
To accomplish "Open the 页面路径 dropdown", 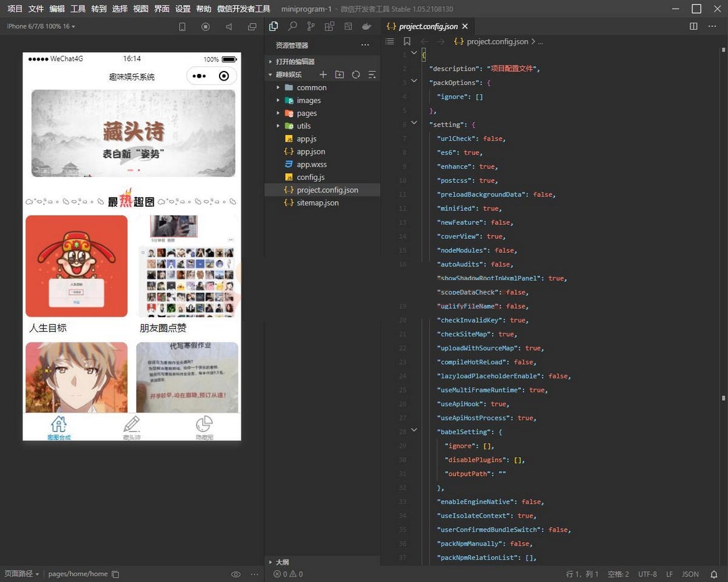I will (22, 574).
